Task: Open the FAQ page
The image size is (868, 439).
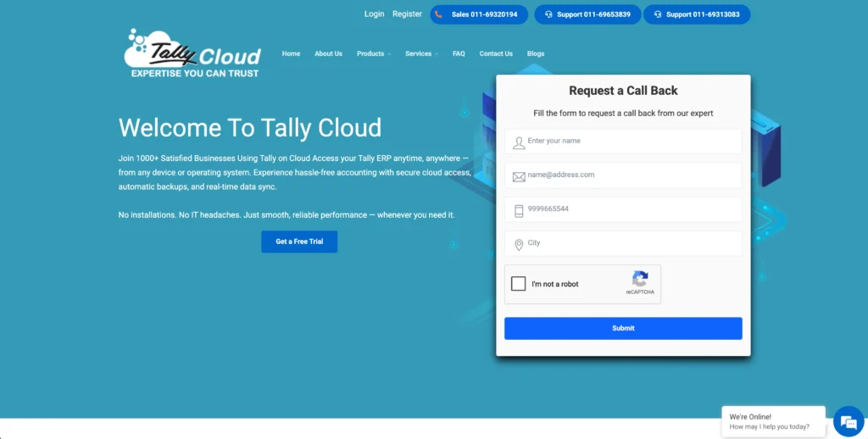Action: click(459, 53)
